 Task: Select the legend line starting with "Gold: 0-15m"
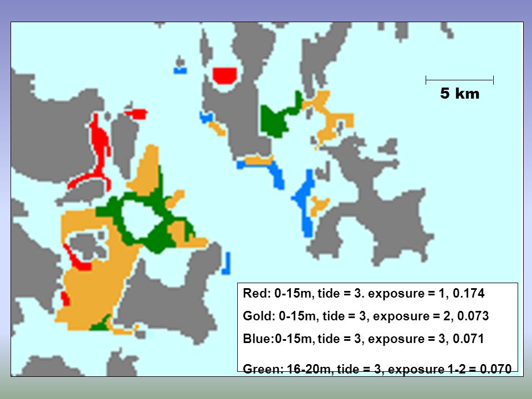(366, 316)
